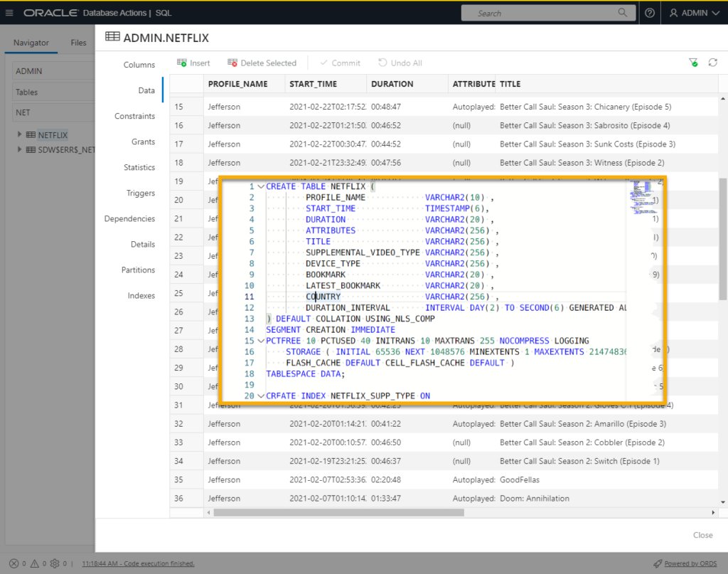
Task: Click the scroll right arrow of the grid
Action: pos(713,512)
